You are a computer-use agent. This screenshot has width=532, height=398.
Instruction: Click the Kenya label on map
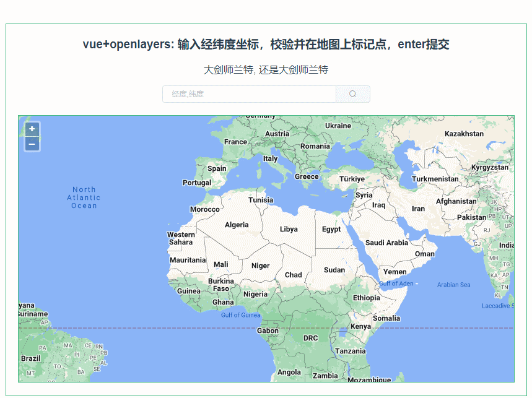pos(360,326)
